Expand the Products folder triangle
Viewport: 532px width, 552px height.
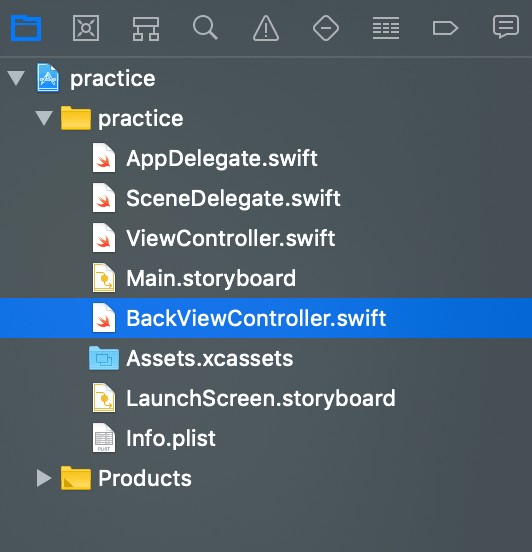point(44,478)
